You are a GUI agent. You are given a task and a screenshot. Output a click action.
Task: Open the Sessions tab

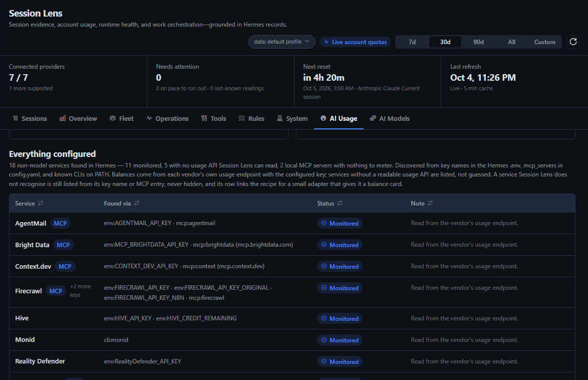[30, 119]
